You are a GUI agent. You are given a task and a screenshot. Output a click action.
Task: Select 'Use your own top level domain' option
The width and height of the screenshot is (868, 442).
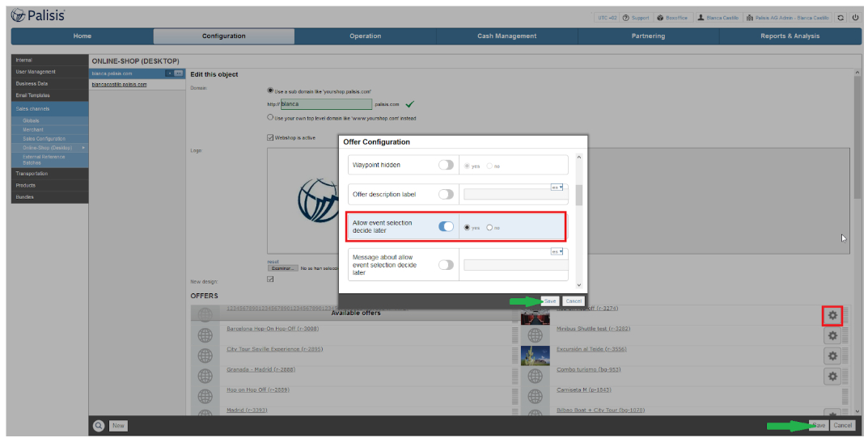(270, 117)
